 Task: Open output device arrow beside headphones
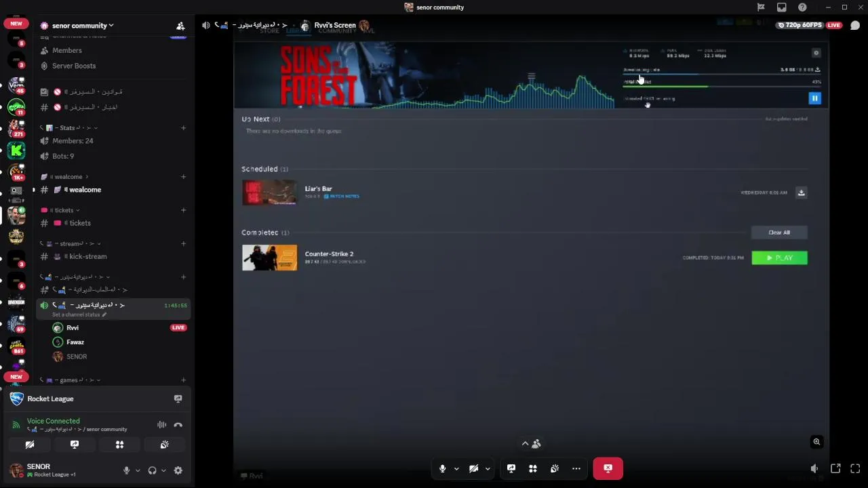163,470
